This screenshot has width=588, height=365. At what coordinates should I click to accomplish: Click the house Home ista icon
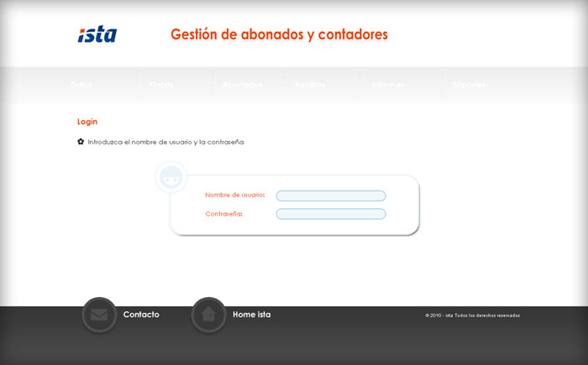[208, 315]
